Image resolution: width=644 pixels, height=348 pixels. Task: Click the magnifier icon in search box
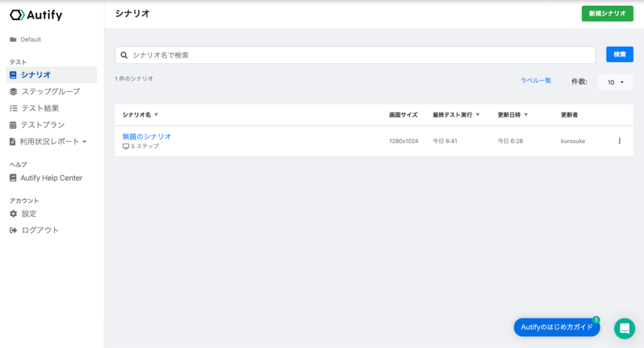(x=124, y=55)
